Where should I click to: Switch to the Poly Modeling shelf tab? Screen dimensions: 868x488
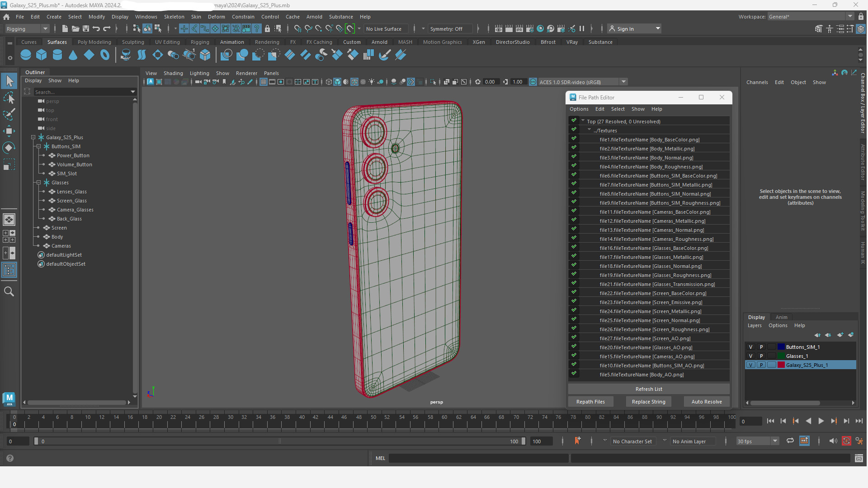point(94,42)
